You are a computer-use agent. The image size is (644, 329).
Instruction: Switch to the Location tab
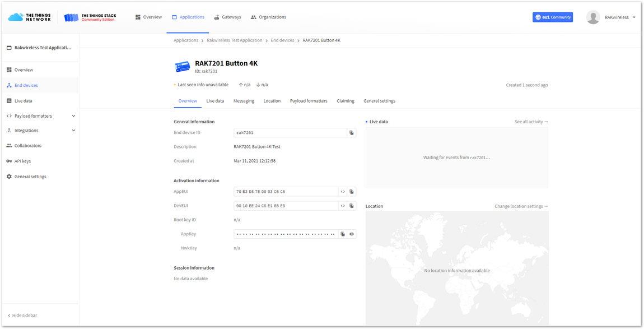point(272,101)
